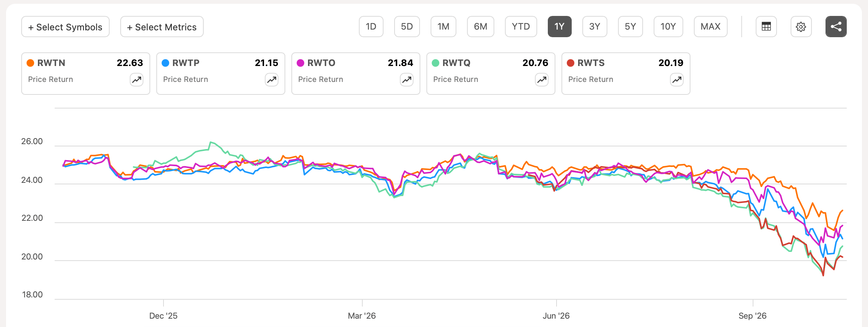Click RWTN price value 22.63
The height and width of the screenshot is (327, 868).
130,63
